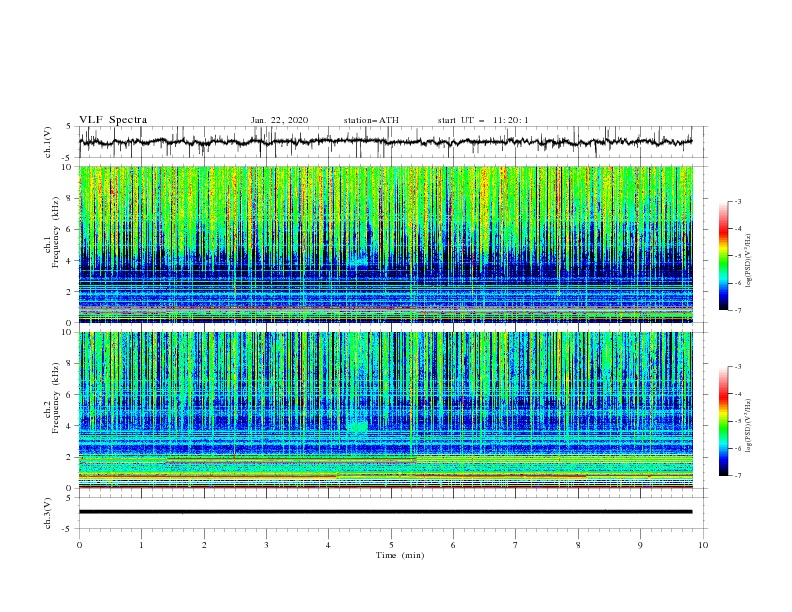792x612 pixels.
Task: Click the ch.1 spectrogram color bar
Action: (723, 255)
